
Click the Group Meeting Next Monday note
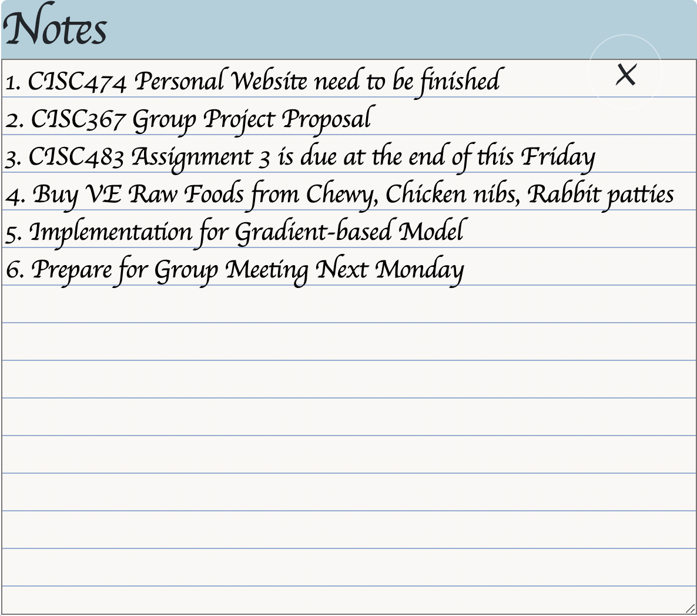235,269
